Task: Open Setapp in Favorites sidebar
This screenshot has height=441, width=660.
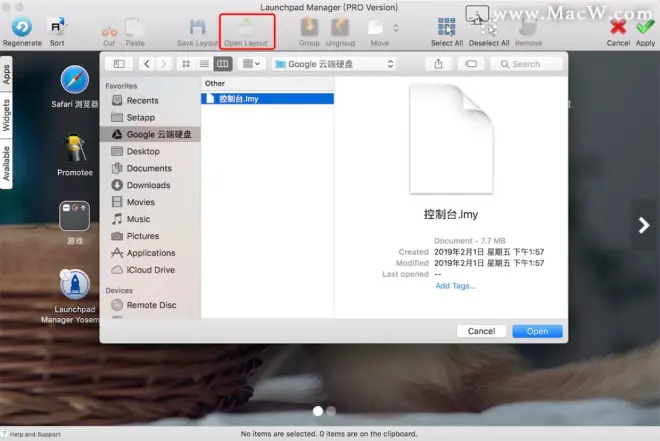Action: [150, 117]
